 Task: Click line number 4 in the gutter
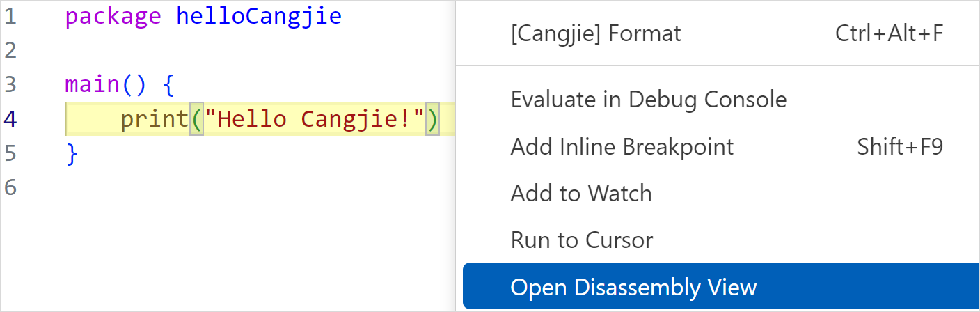[10, 119]
